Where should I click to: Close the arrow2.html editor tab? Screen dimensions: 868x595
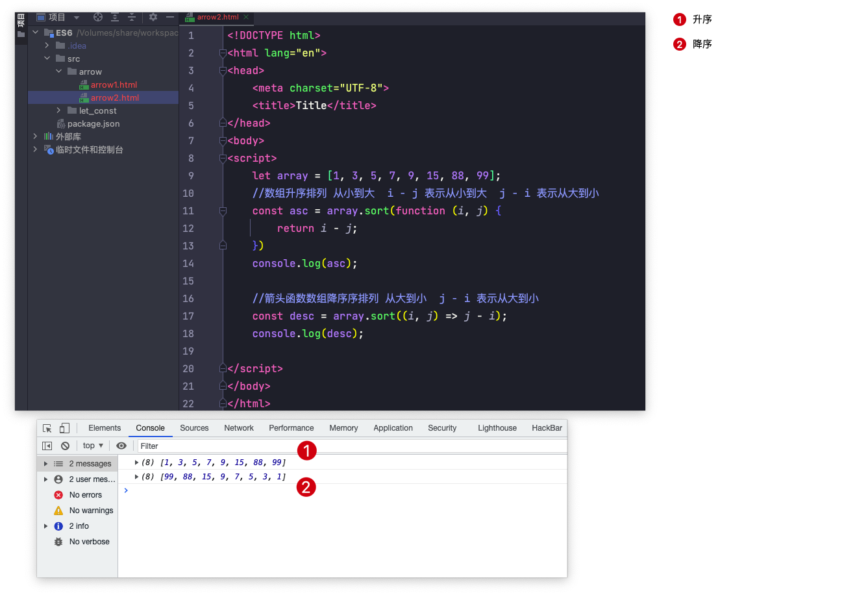[246, 18]
